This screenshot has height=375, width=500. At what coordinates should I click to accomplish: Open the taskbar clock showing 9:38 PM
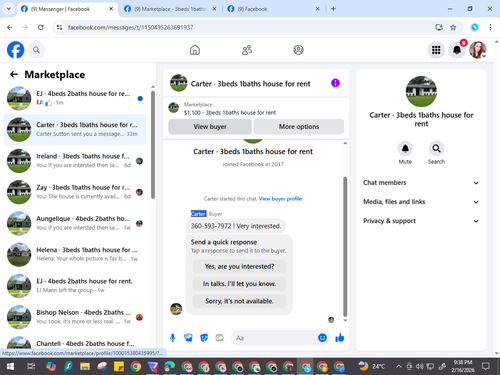point(463,366)
